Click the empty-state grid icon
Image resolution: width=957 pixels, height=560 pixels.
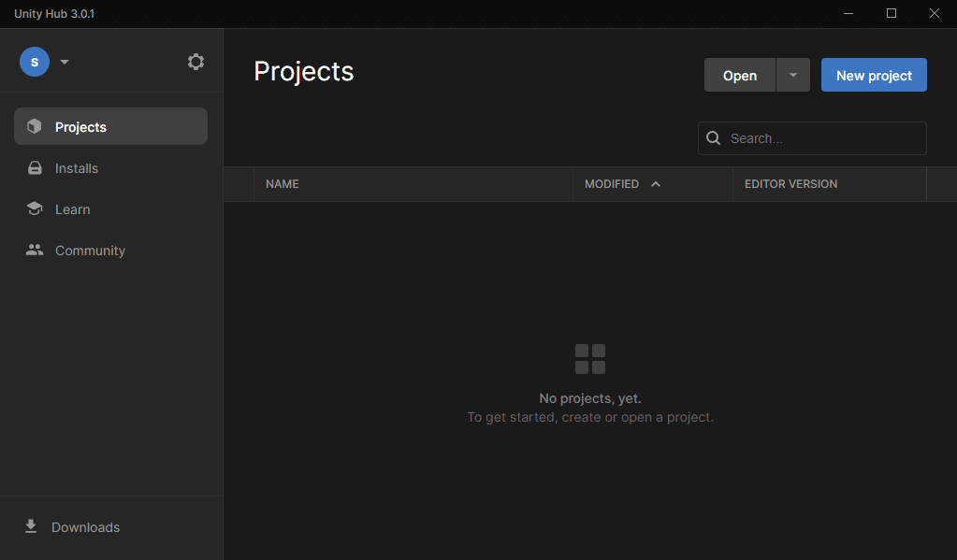click(590, 359)
